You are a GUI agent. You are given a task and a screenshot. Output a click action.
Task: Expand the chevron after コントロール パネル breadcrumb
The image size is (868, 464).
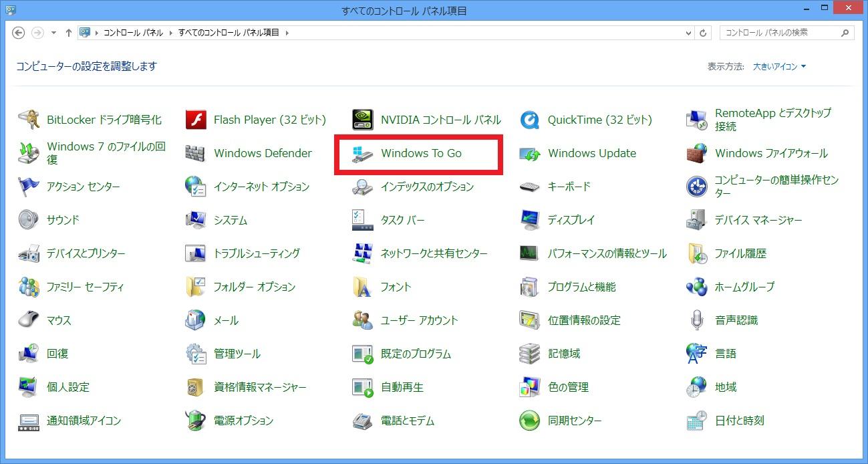click(x=170, y=33)
